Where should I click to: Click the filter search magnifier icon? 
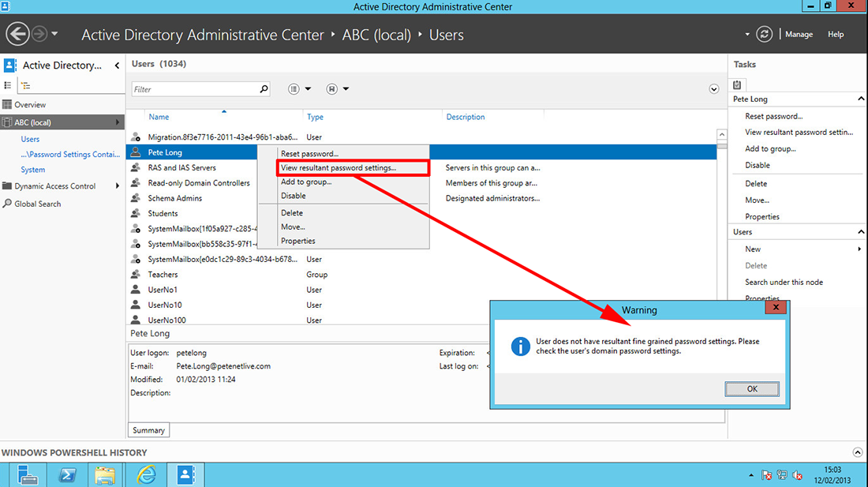click(264, 89)
